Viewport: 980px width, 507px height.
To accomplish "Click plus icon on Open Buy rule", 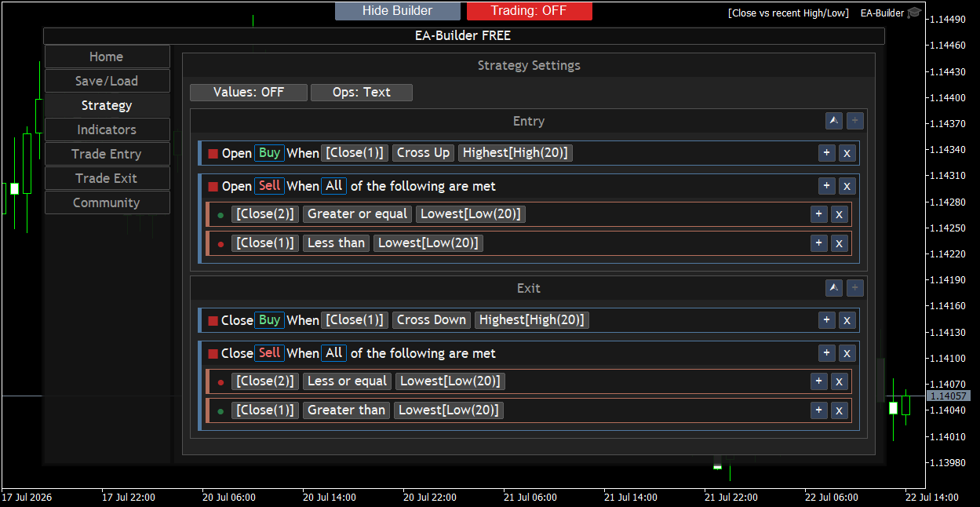I will coord(826,153).
